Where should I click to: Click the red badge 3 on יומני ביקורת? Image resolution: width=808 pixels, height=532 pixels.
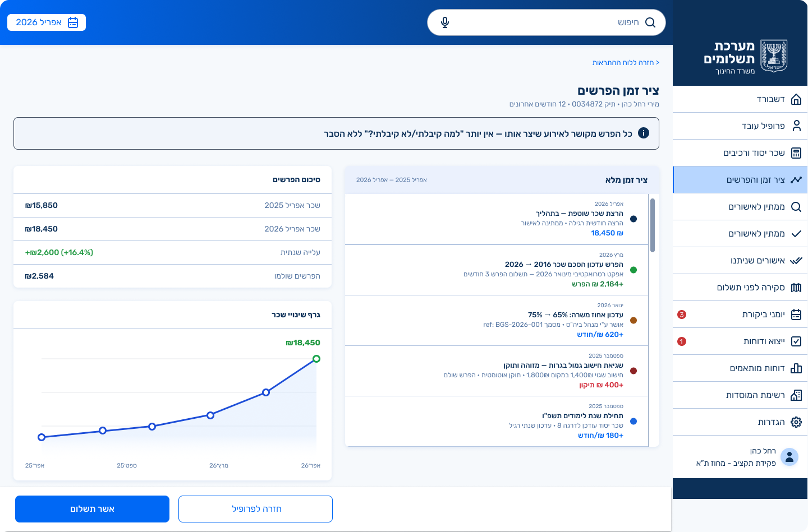682,314
